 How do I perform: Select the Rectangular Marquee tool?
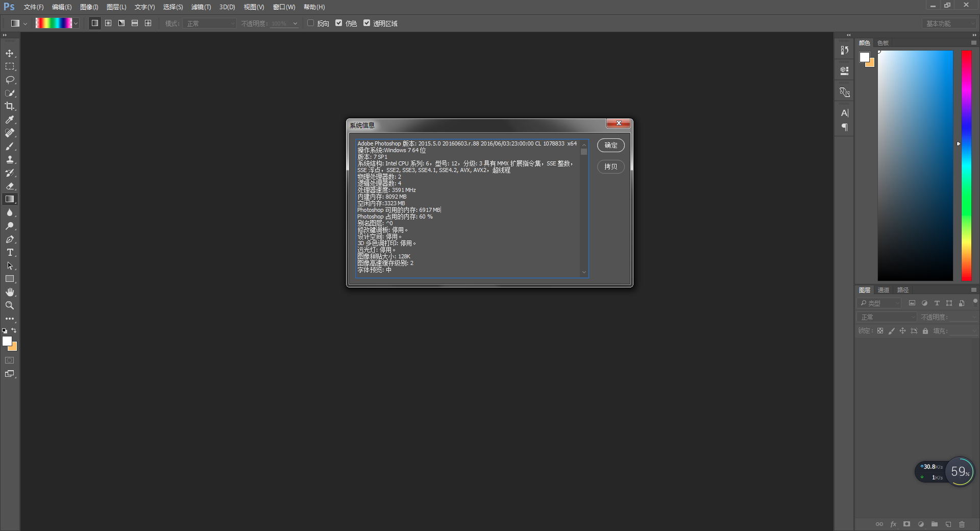click(x=10, y=67)
